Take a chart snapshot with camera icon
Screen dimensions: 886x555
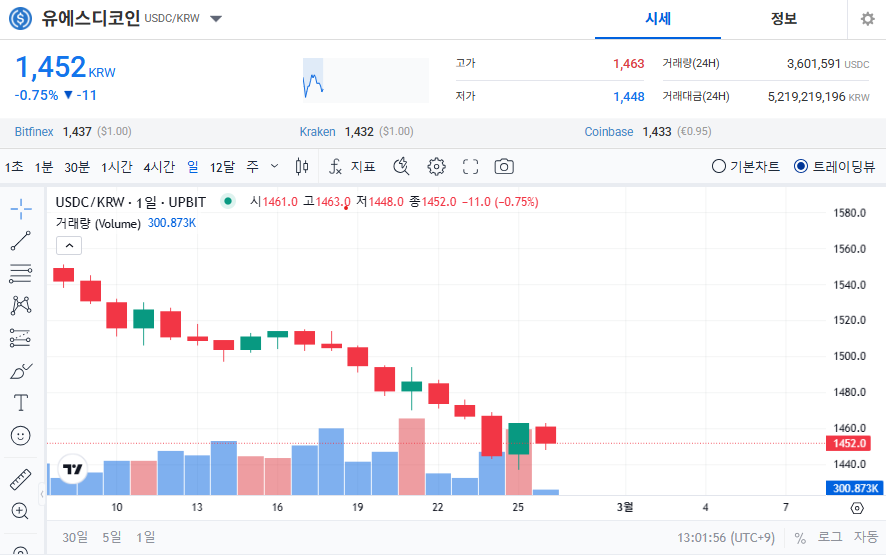click(x=504, y=167)
